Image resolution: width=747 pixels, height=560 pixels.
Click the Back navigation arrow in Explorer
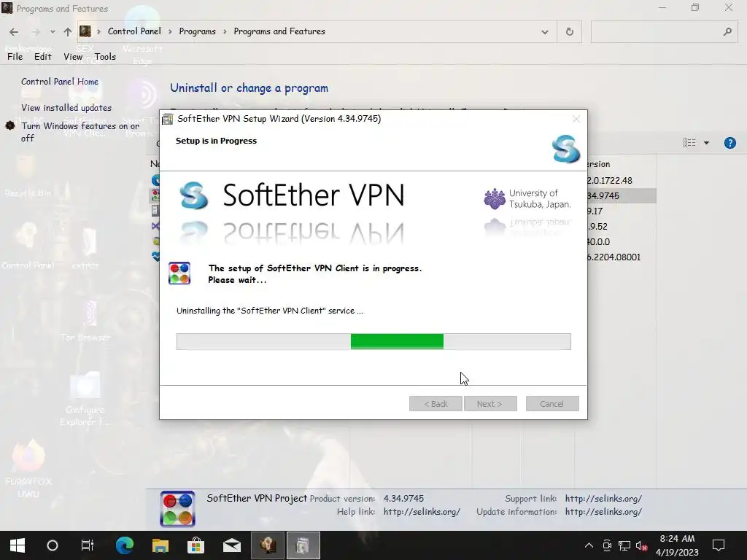[x=14, y=32]
